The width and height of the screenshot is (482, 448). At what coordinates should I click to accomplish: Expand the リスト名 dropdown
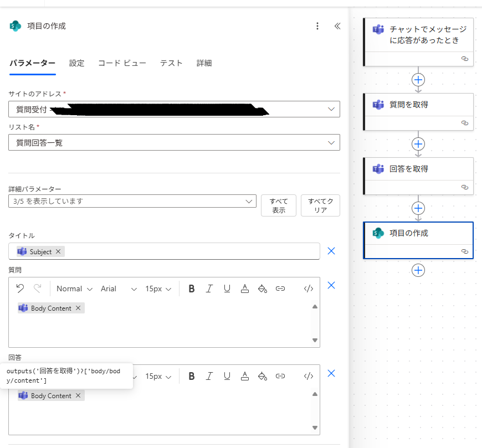pos(331,142)
